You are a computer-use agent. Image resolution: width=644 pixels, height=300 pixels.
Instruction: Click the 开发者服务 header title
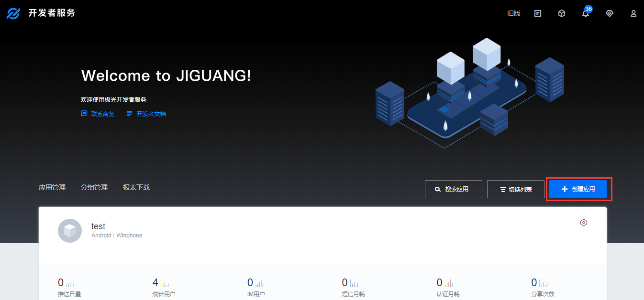[52, 13]
